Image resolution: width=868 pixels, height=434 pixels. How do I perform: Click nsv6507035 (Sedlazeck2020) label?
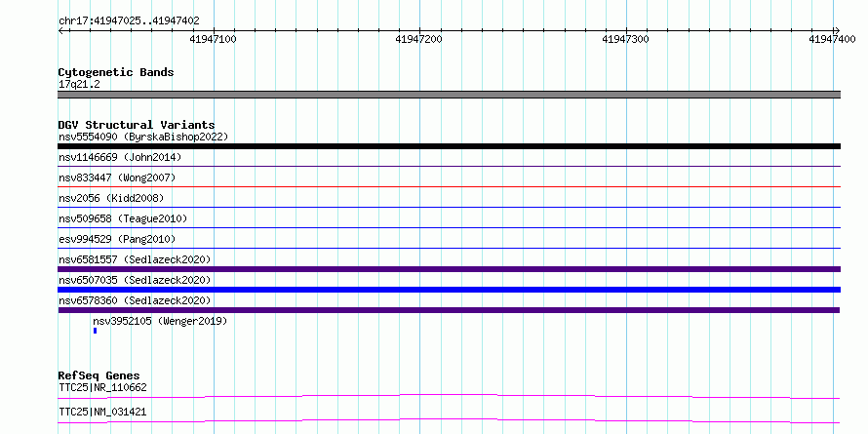135,280
